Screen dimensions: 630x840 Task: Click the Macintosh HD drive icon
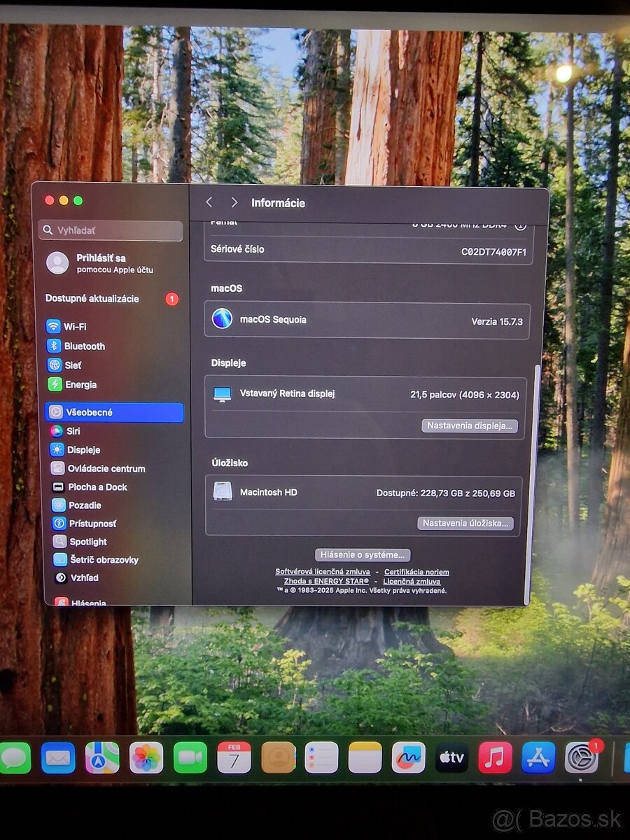(x=225, y=492)
